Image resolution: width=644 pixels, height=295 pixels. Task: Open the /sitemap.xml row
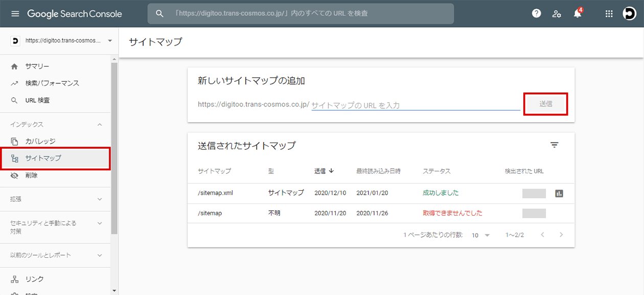coord(381,193)
